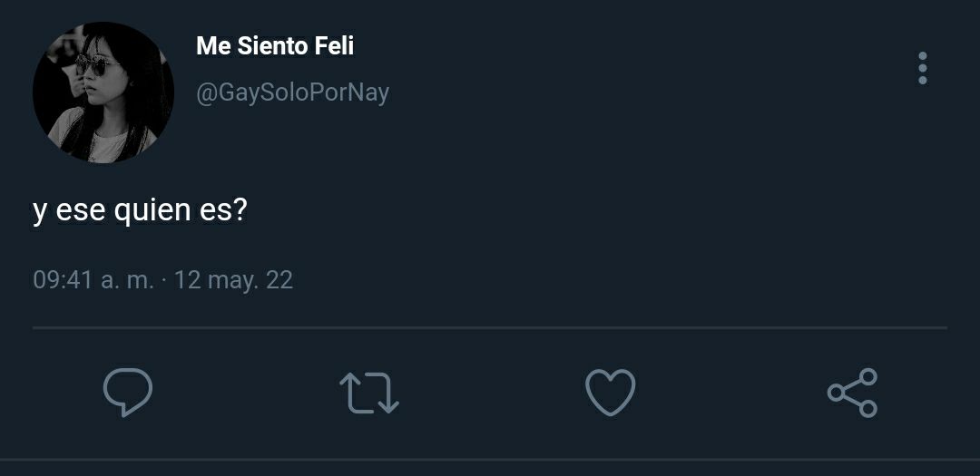
Task: Visit the Me Siento Feli profile name
Action: tap(275, 45)
